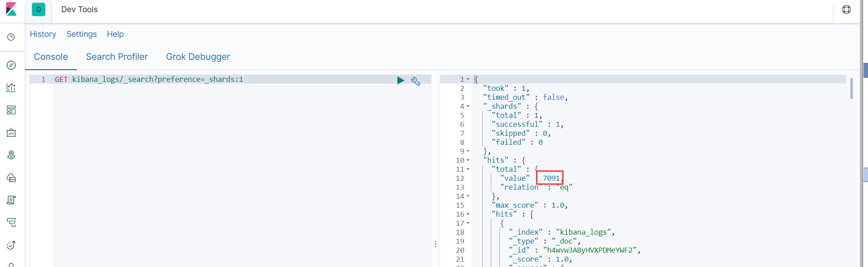Open Help link
Image resolution: width=868 pixels, height=267 pixels.
pos(115,34)
